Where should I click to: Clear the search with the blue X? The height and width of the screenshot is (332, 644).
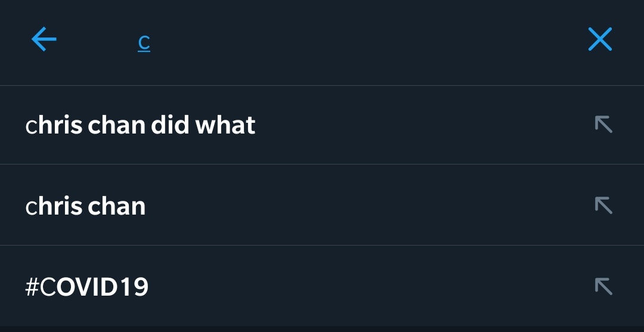(600, 39)
